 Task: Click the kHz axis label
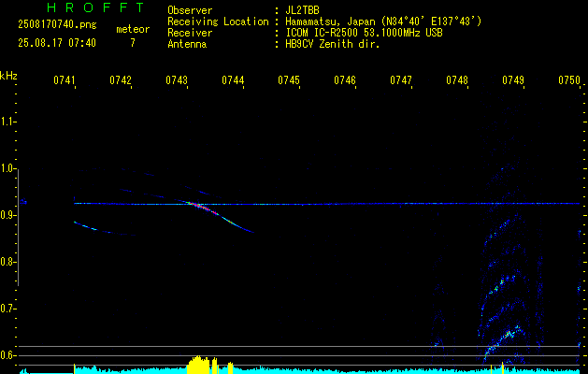[x=8, y=76]
